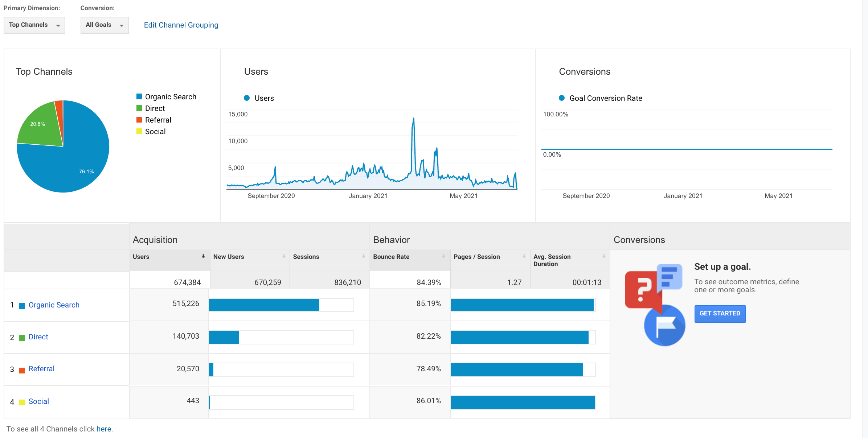Screen dimensions: 868x438
Task: Click the Social bounce rate bar
Action: coord(523,402)
